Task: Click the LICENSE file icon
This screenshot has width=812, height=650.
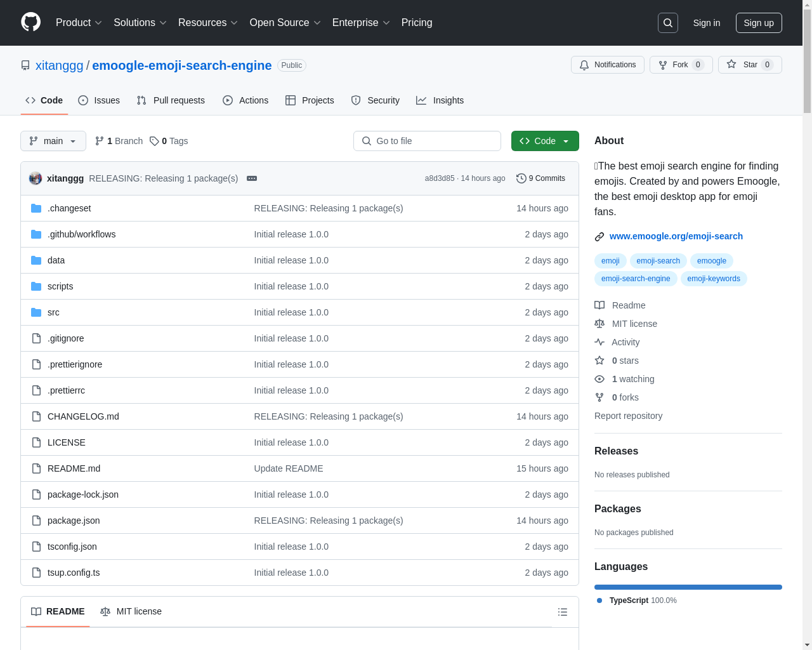Action: [36, 442]
